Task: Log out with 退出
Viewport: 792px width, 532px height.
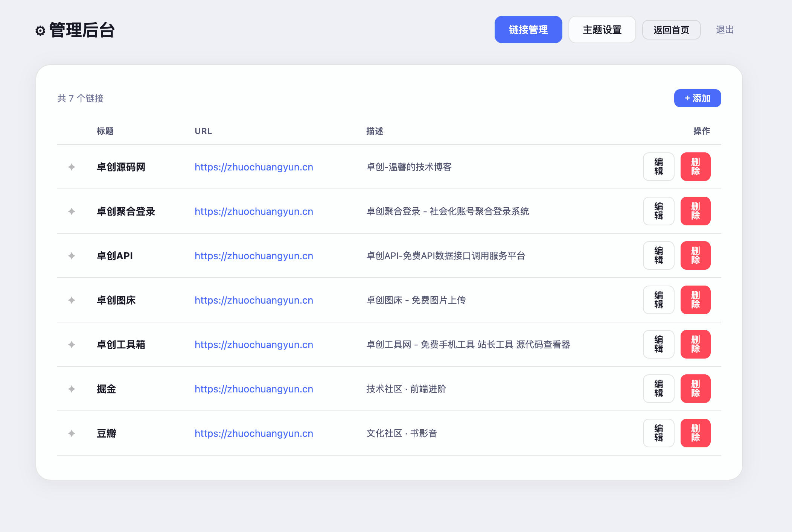Action: pos(725,30)
